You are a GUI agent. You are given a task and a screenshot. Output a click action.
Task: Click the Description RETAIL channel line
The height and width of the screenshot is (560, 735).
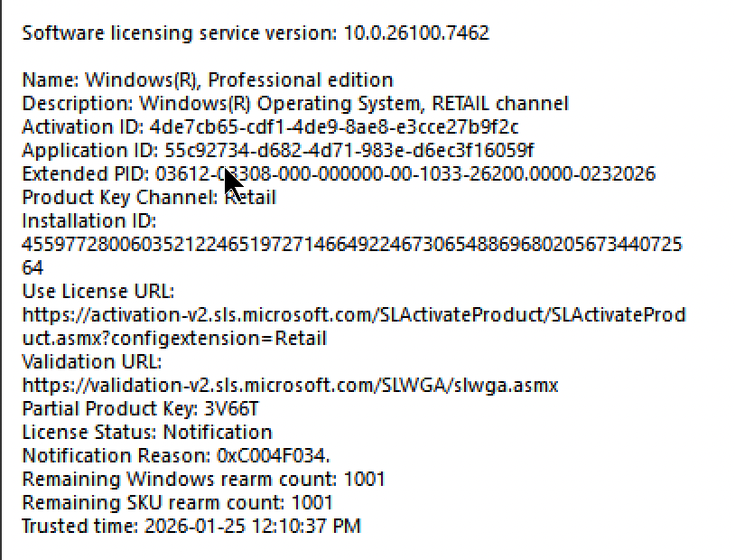[x=295, y=104]
